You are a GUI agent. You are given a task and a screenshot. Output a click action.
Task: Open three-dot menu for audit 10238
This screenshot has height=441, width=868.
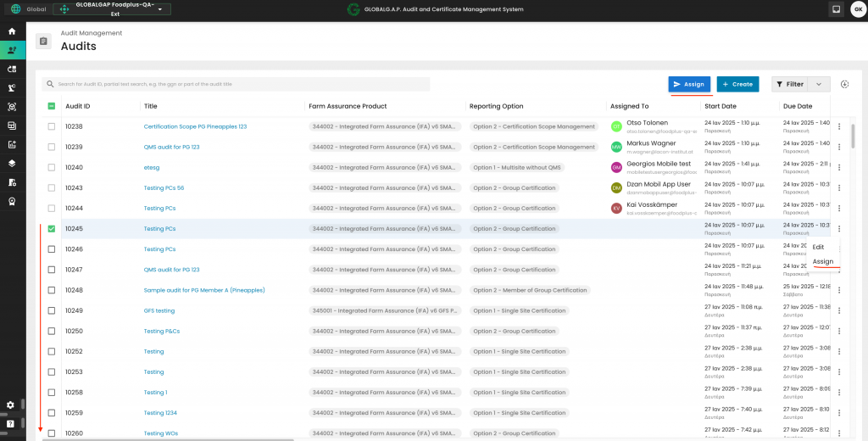[x=839, y=126]
